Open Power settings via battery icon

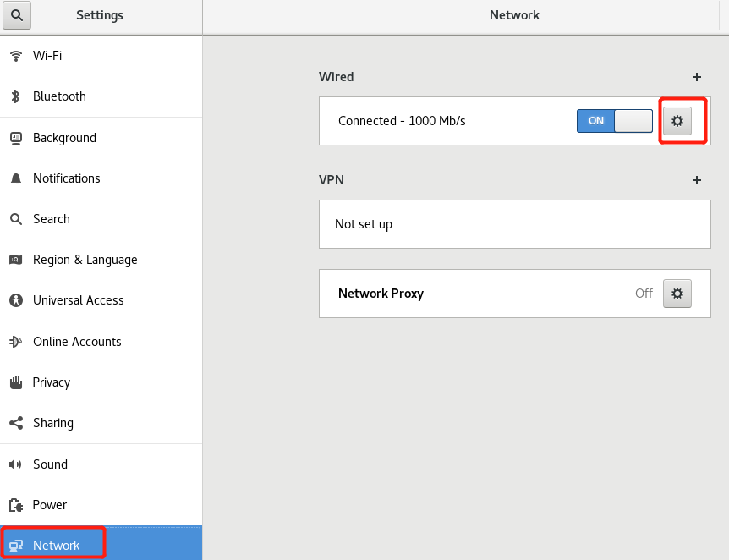(x=16, y=505)
